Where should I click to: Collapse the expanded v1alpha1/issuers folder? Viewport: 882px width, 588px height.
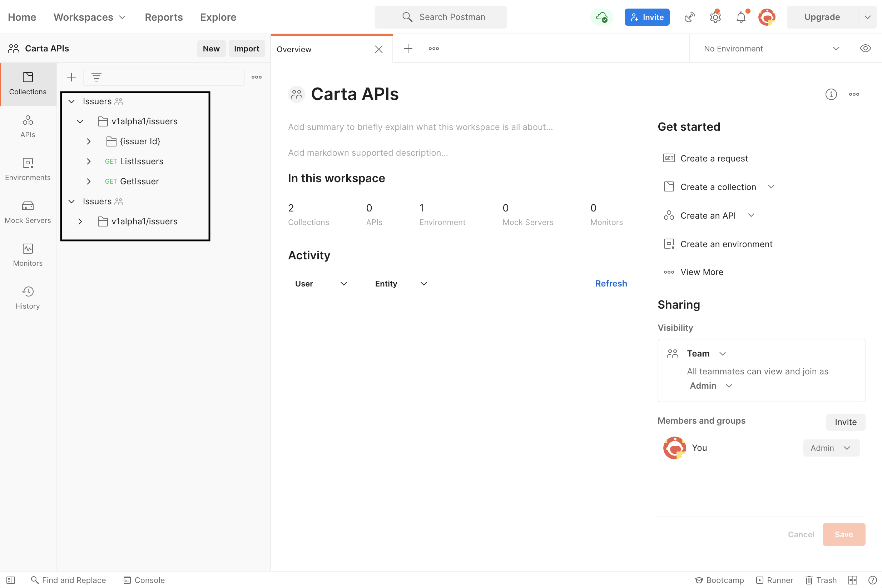pyautogui.click(x=80, y=121)
